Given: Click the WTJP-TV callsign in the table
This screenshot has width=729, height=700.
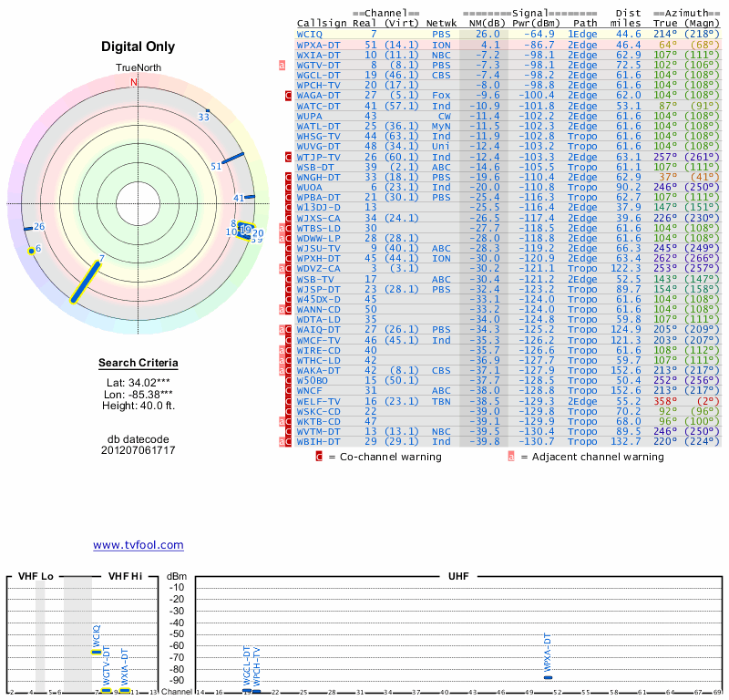Looking at the screenshot, I should point(319,157).
